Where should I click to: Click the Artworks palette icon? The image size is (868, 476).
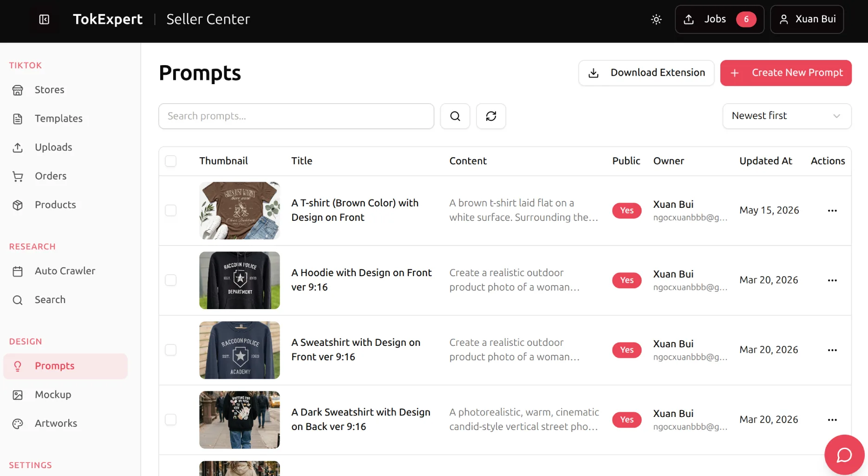pyautogui.click(x=18, y=424)
